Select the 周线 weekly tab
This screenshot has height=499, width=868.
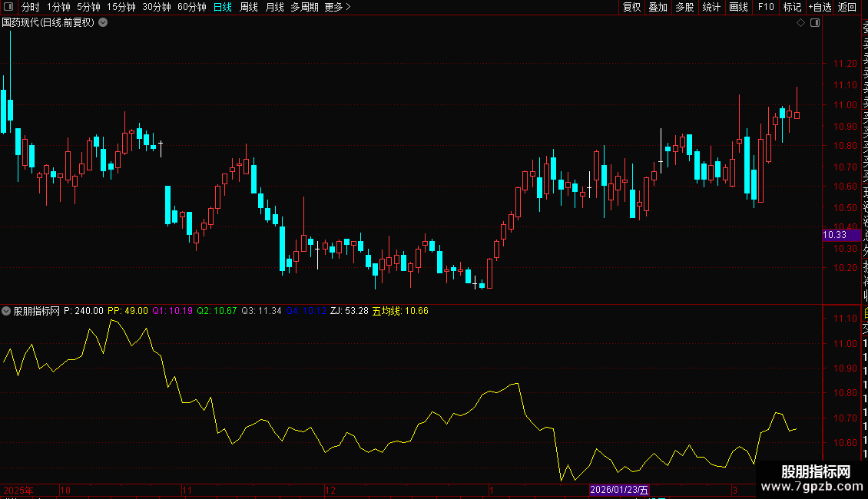coord(249,7)
